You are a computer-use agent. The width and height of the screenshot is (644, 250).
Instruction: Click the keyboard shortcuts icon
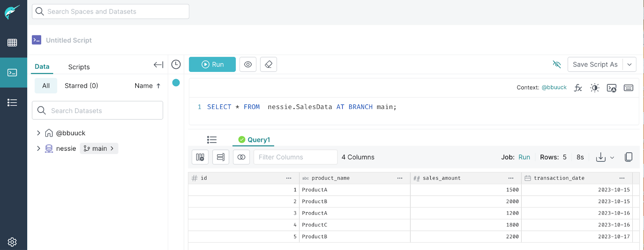coord(628,88)
